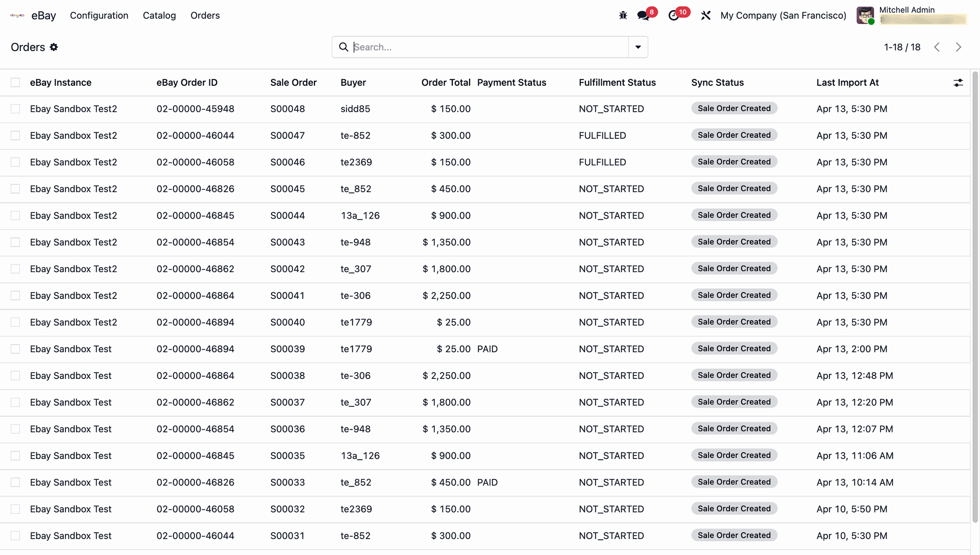Viewport: 980px width, 555px height.
Task: Sort by the Sync Status column
Action: pos(717,83)
